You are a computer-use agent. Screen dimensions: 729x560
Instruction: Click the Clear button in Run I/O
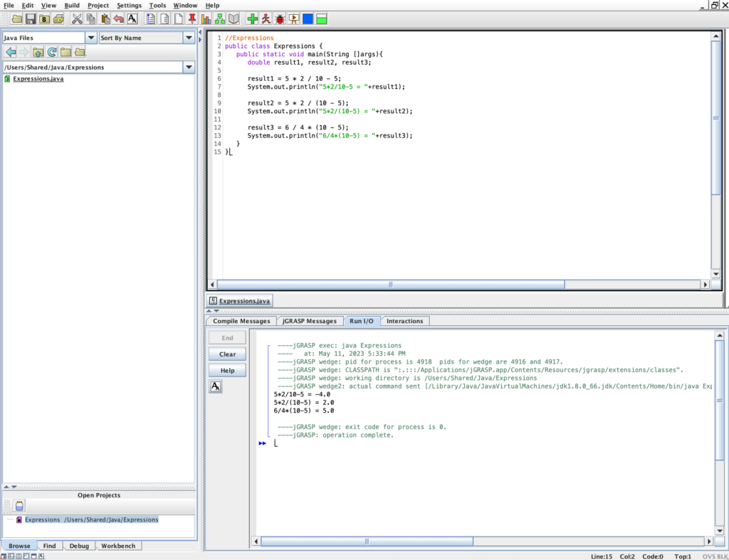pyautogui.click(x=227, y=354)
